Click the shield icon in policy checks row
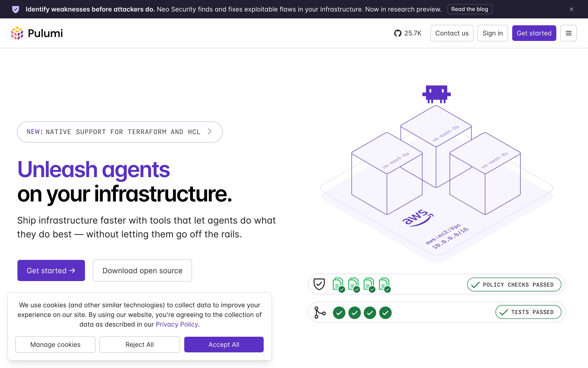This screenshot has width=588, height=368. [319, 284]
